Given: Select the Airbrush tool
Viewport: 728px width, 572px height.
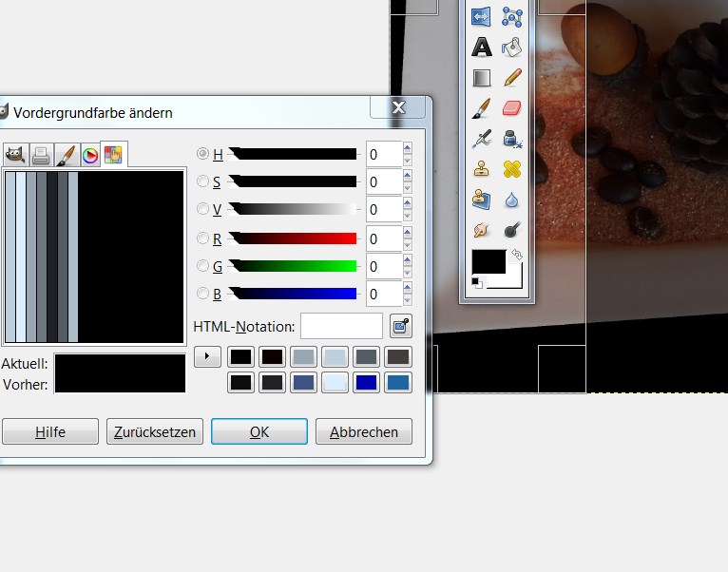Looking at the screenshot, I should [x=481, y=139].
